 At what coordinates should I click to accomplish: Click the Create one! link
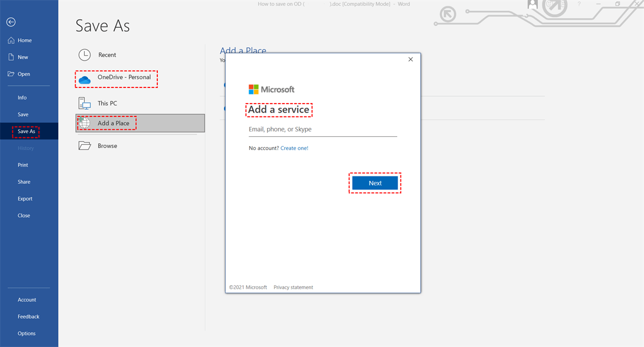[x=294, y=148]
